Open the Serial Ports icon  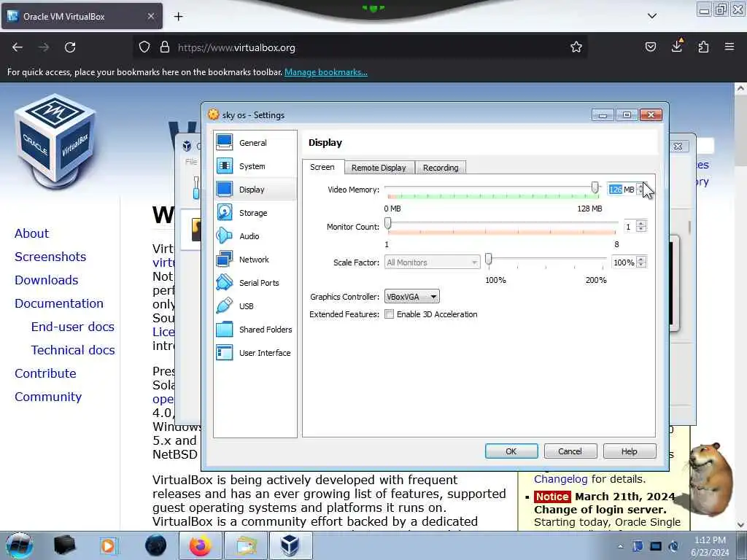(x=225, y=282)
